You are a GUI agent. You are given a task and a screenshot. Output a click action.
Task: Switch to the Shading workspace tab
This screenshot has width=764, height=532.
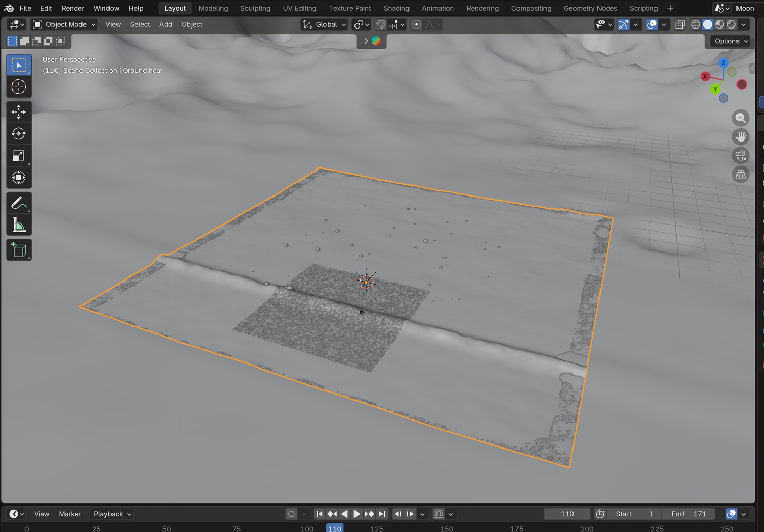(x=396, y=8)
